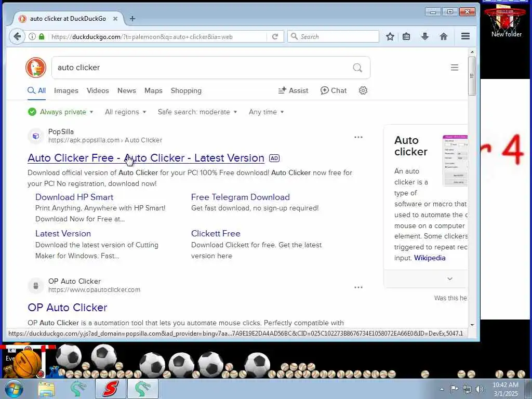This screenshot has height=399, width=532.
Task: Open the OP Auto Clicker result title
Action: pyautogui.click(x=68, y=308)
